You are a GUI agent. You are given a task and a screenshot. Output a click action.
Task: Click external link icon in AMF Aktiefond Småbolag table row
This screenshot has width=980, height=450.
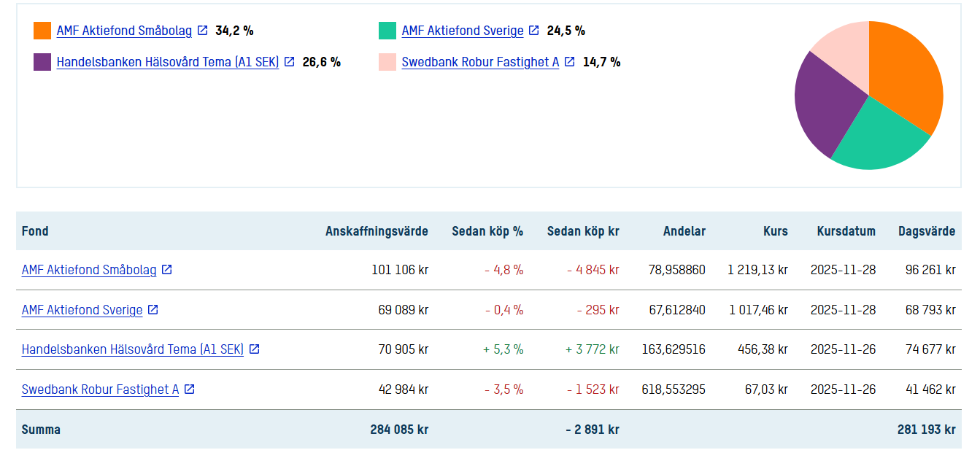click(x=167, y=270)
